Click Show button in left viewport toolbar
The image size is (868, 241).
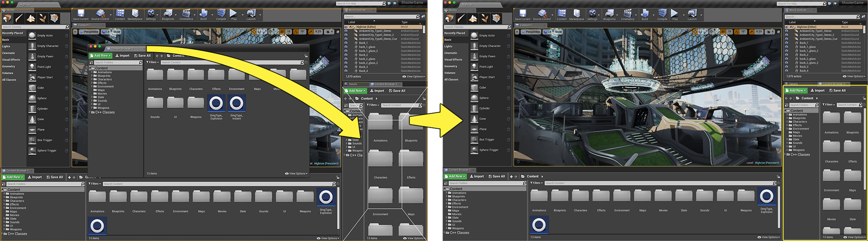(117, 32)
